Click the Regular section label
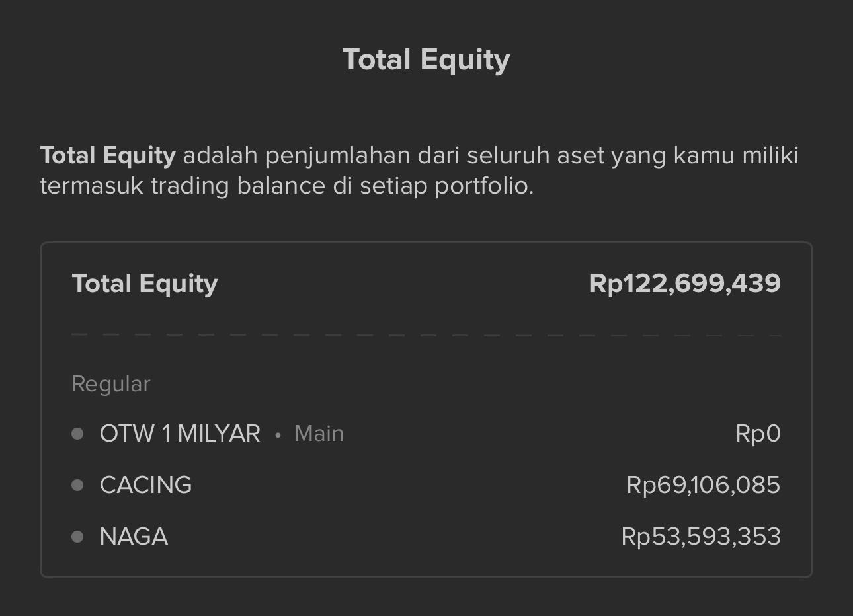 click(111, 384)
